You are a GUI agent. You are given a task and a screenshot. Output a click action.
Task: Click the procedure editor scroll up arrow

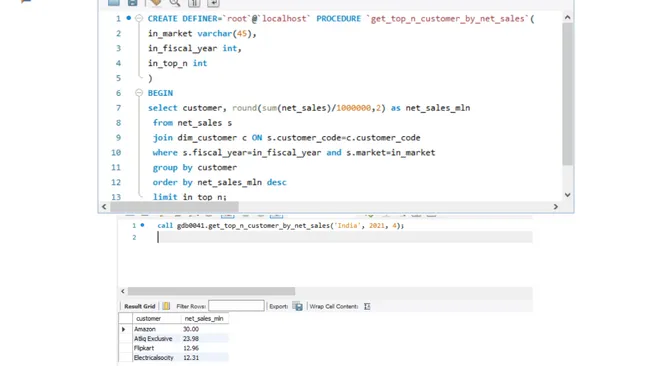pyautogui.click(x=568, y=17)
